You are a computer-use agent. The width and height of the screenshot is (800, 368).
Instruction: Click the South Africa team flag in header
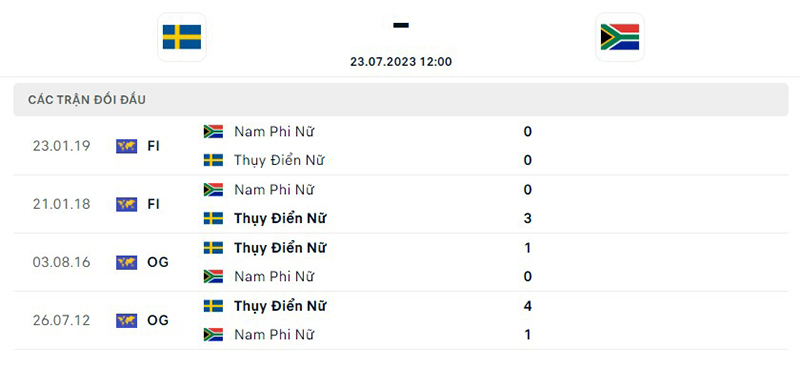click(x=620, y=37)
